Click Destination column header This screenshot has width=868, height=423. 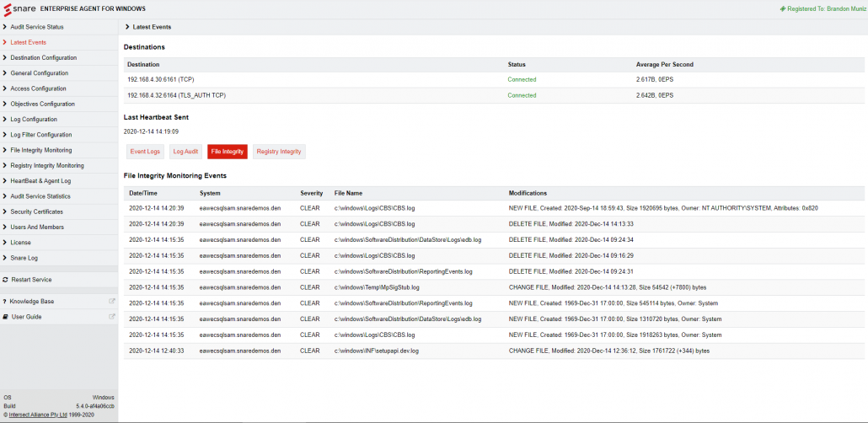pyautogui.click(x=143, y=64)
